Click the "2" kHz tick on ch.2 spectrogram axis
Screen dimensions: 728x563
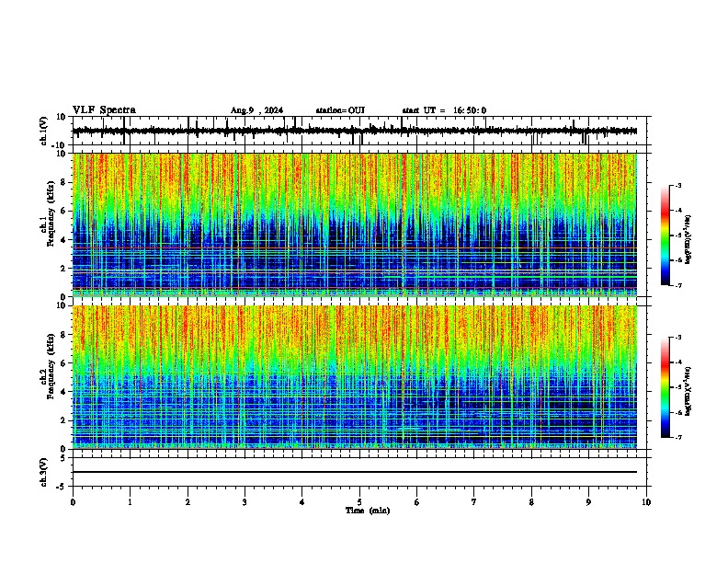[x=63, y=420]
